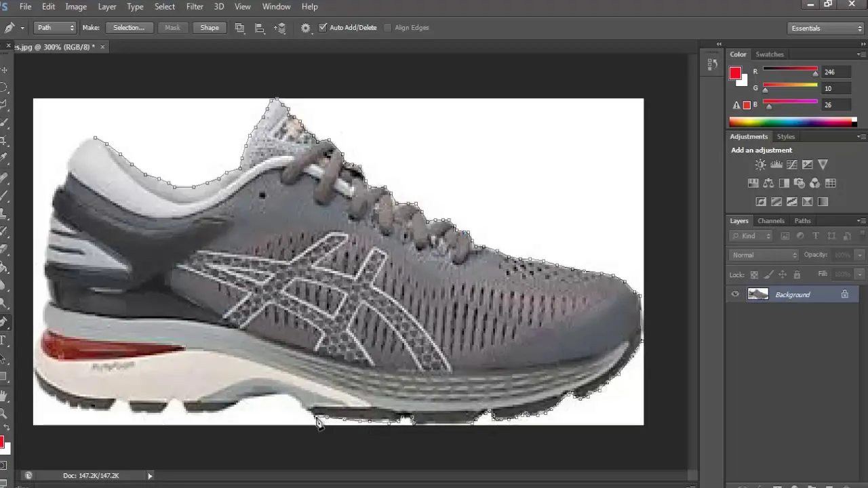The width and height of the screenshot is (868, 488).
Task: Open the collapsed history panel icon
Action: coord(712,64)
